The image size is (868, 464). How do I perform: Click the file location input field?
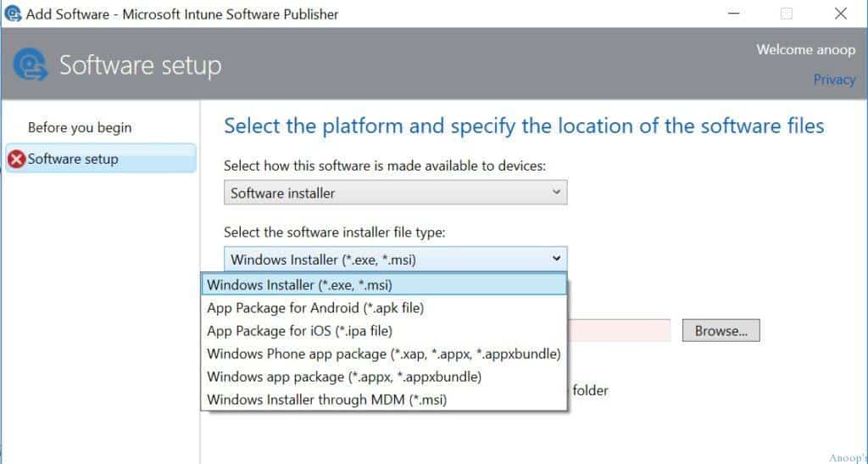pyautogui.click(x=619, y=331)
